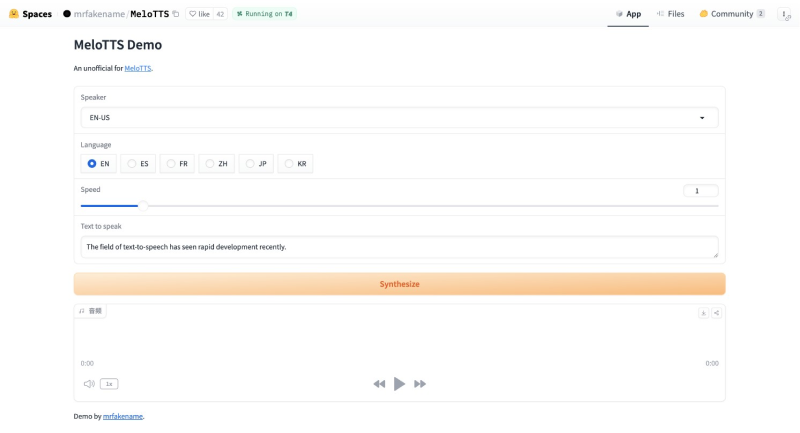Switch to the Files tab
Screen dimensions: 800x433
[x=670, y=14]
